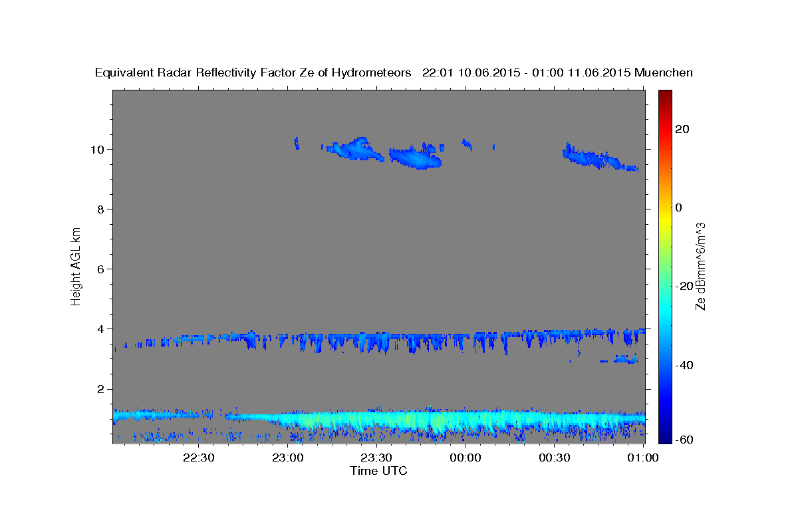Screen dimensions: 798x532
Task: Click the 23:00 time tick label
Action: point(289,458)
